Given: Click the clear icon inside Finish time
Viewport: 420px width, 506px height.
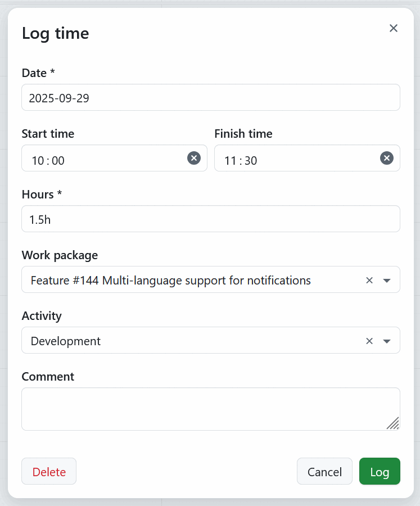Looking at the screenshot, I should (x=387, y=158).
